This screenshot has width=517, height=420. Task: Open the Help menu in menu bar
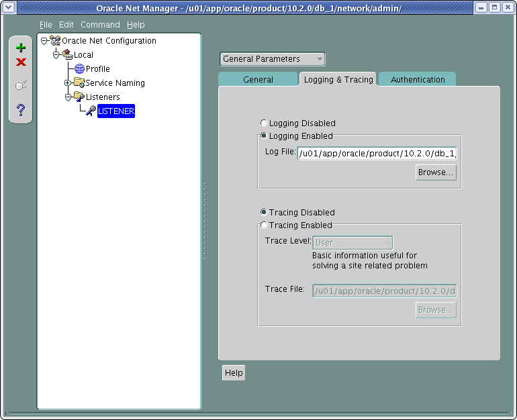[136, 25]
